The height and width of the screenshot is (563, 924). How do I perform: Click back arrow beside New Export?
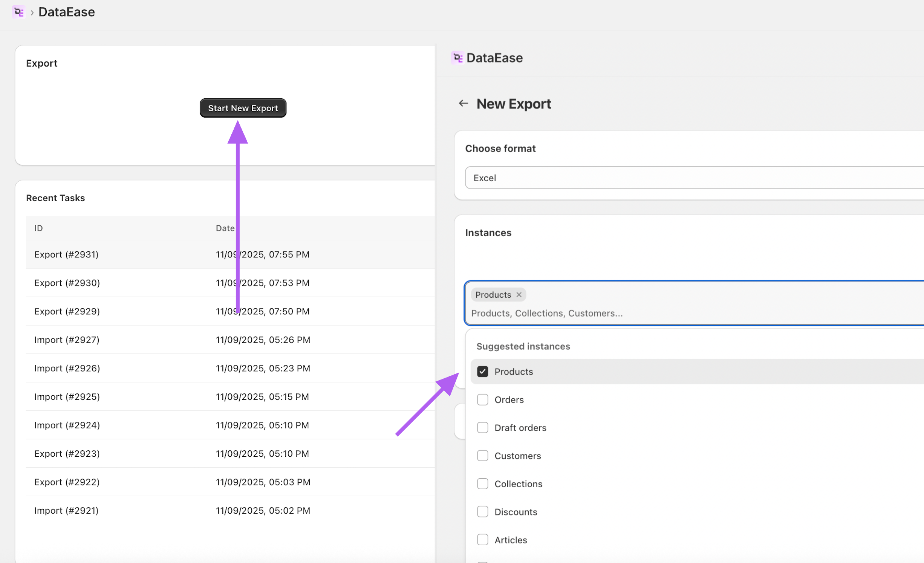tap(463, 104)
